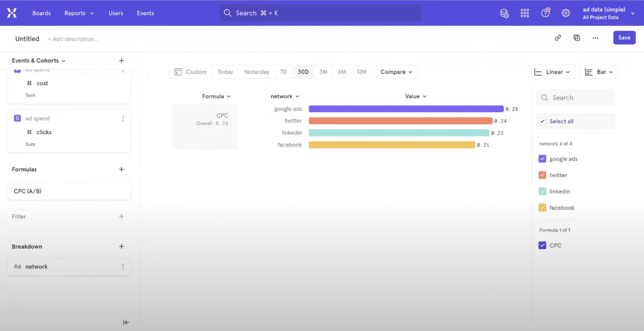
Task: Uncheck the facebook checkbox
Action: tap(542, 207)
